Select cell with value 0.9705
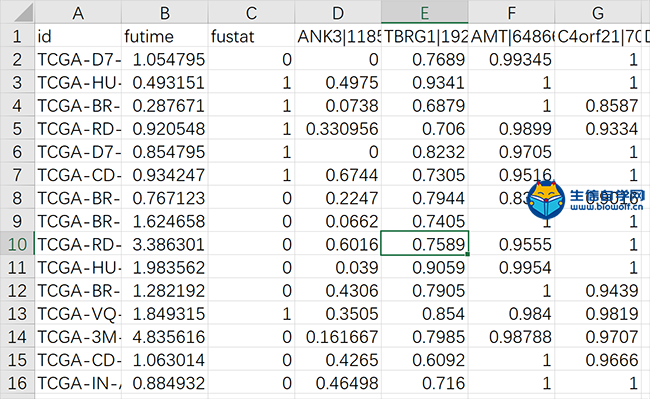650x399 pixels. click(x=512, y=152)
